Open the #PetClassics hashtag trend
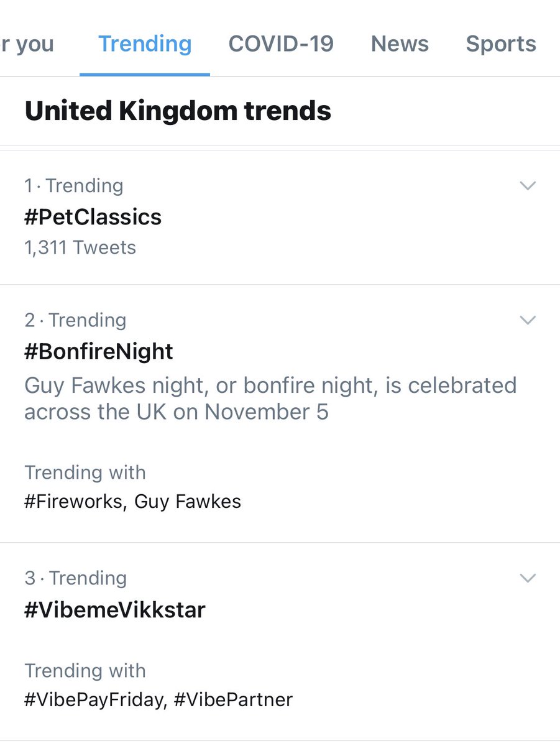 coord(93,217)
